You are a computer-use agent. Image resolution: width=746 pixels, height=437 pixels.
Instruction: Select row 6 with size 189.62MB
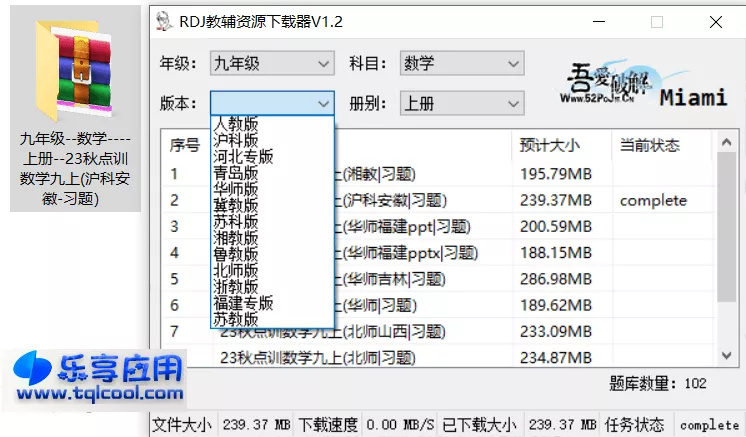click(x=438, y=305)
